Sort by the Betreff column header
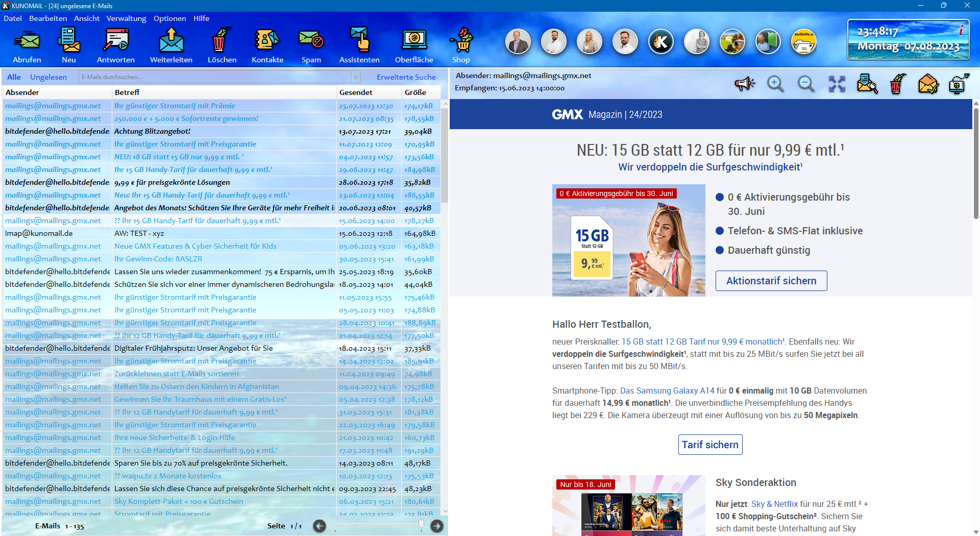Image resolution: width=980 pixels, height=536 pixels. tap(224, 92)
